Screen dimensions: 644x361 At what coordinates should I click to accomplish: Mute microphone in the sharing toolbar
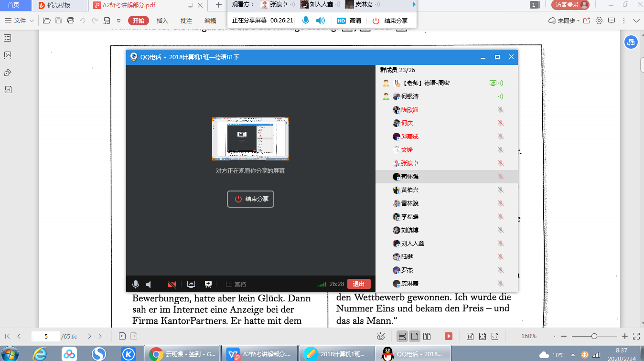coord(306,21)
